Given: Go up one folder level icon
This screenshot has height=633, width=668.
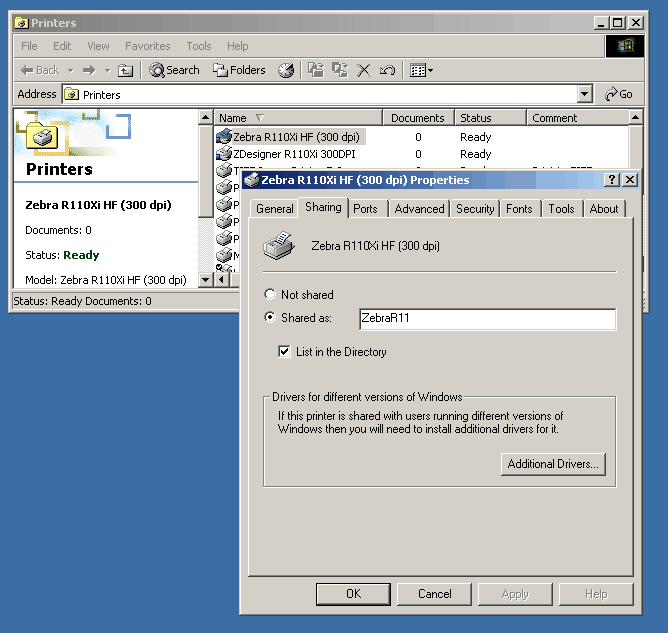Looking at the screenshot, I should (x=125, y=70).
